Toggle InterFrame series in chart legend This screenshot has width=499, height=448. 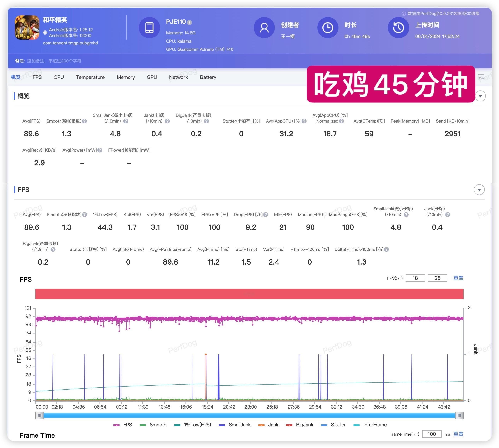tap(370, 425)
